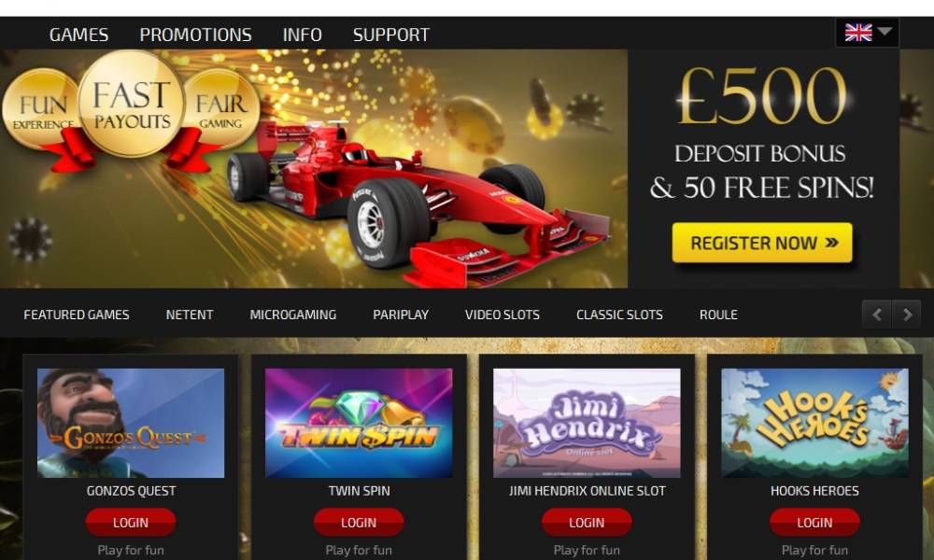Click the previous arrow in the category bar
934x560 pixels.
coord(876,315)
